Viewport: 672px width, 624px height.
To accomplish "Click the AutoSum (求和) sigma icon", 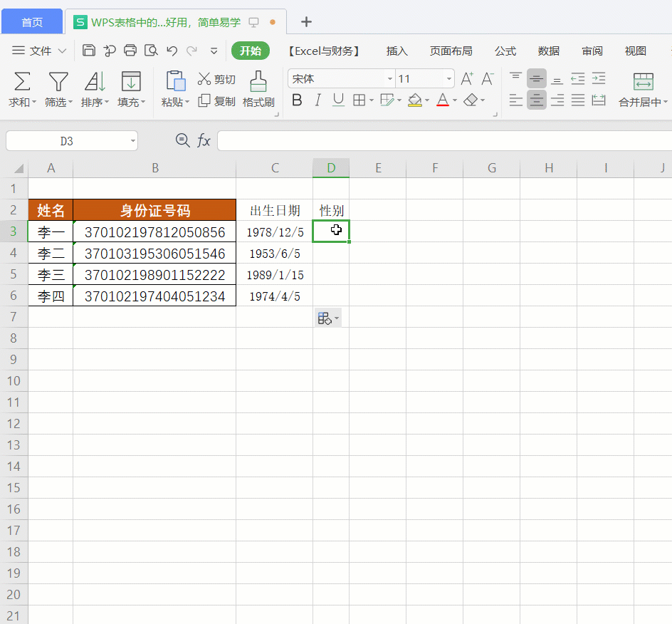I will tap(23, 81).
